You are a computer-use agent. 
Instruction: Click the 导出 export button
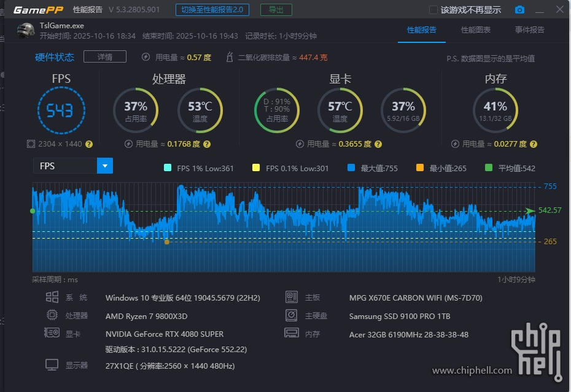(276, 10)
